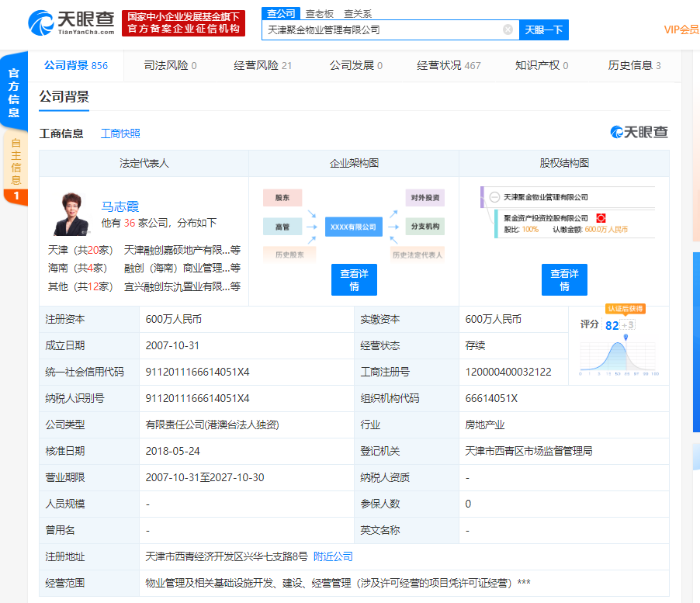Collapse the 天津聚金物业管理有限公司 equity tree node

click(494, 197)
